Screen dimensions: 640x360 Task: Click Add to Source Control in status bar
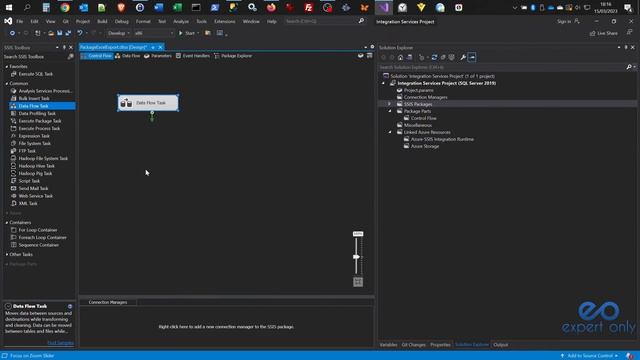point(589,356)
